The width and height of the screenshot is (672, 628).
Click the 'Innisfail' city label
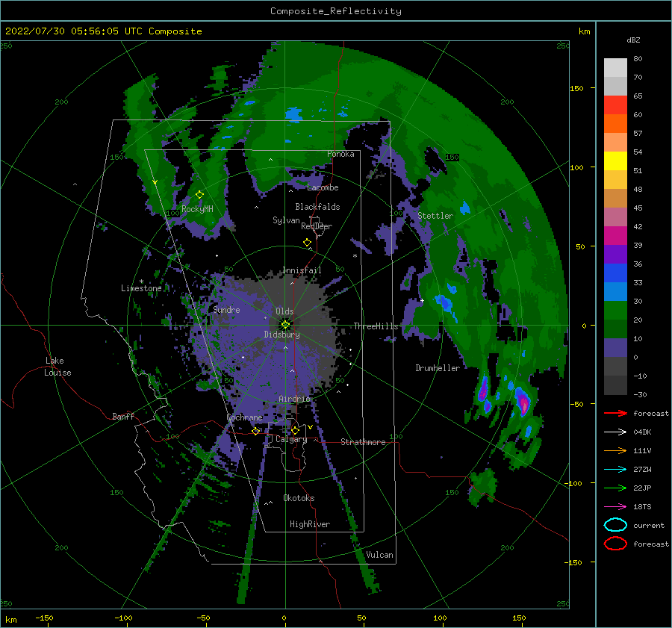(302, 270)
